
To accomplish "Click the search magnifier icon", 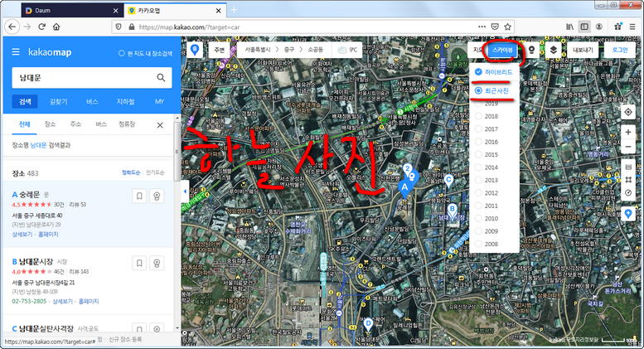I will point(161,78).
